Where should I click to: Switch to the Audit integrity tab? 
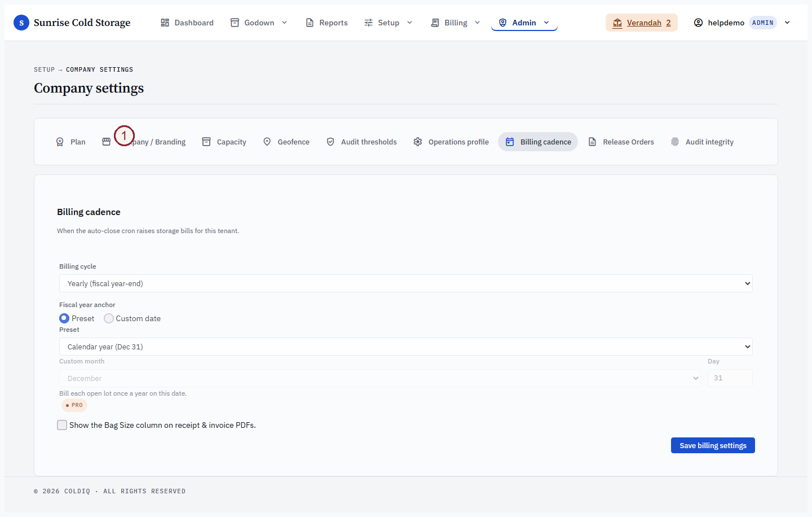point(702,142)
